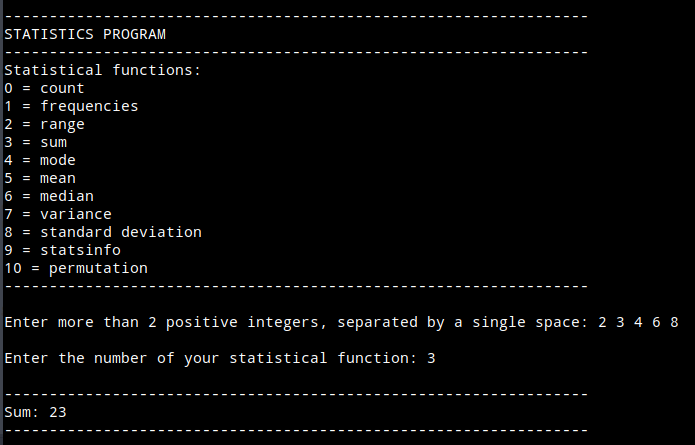Viewport: 695px width, 445px height.
Task: Click the '2 = range' entry
Action: (45, 124)
